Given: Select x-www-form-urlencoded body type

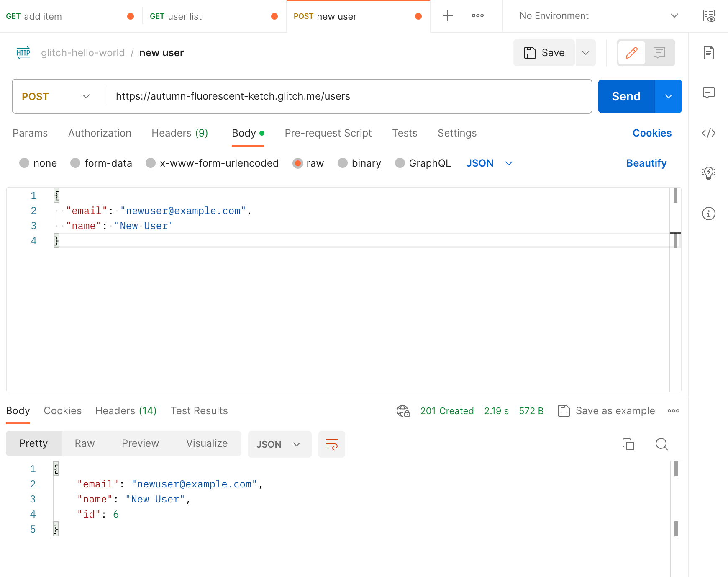Looking at the screenshot, I should (x=212, y=163).
